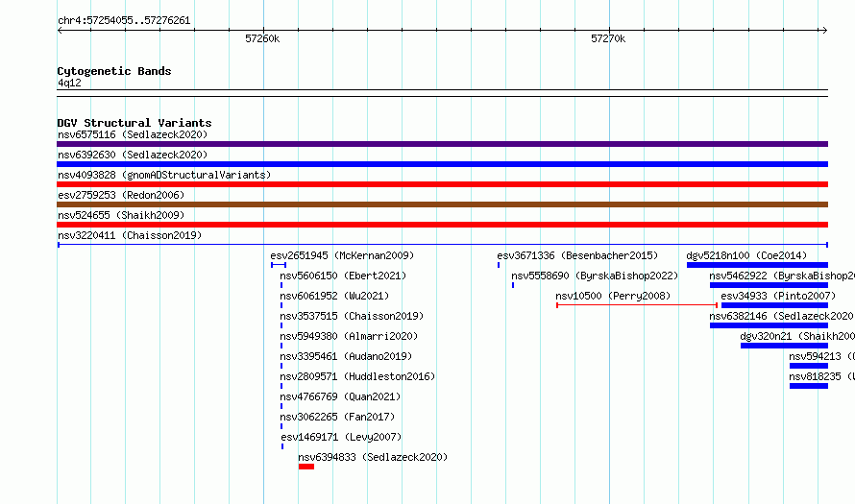The width and height of the screenshot is (855, 504).
Task: Click nsv6061952 (Wu2021) label
Action: point(334,296)
